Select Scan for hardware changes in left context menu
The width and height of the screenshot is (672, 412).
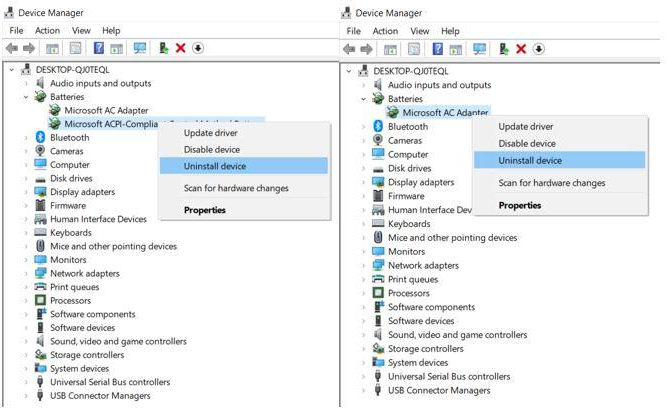click(236, 188)
